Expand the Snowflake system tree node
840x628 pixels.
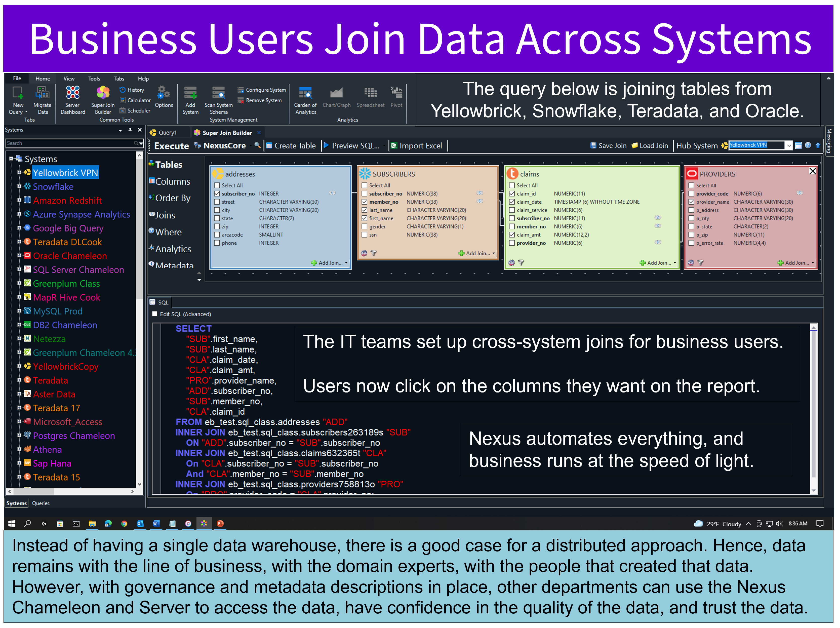click(19, 186)
